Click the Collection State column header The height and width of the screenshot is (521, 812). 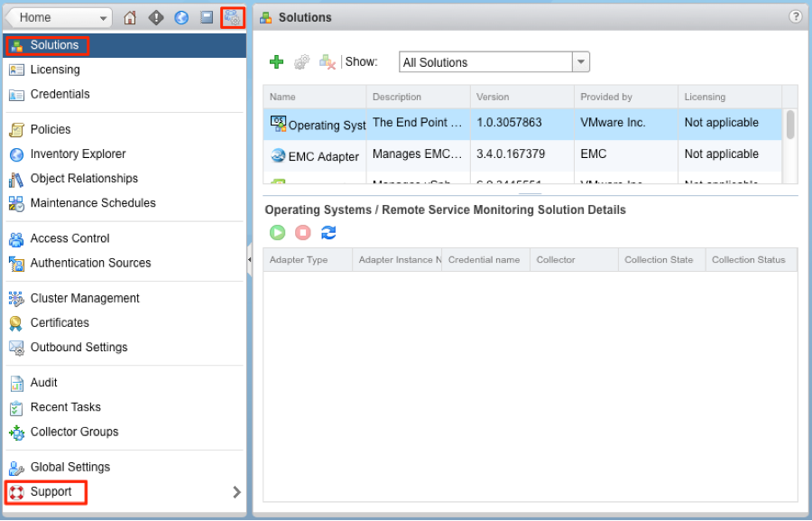click(659, 260)
